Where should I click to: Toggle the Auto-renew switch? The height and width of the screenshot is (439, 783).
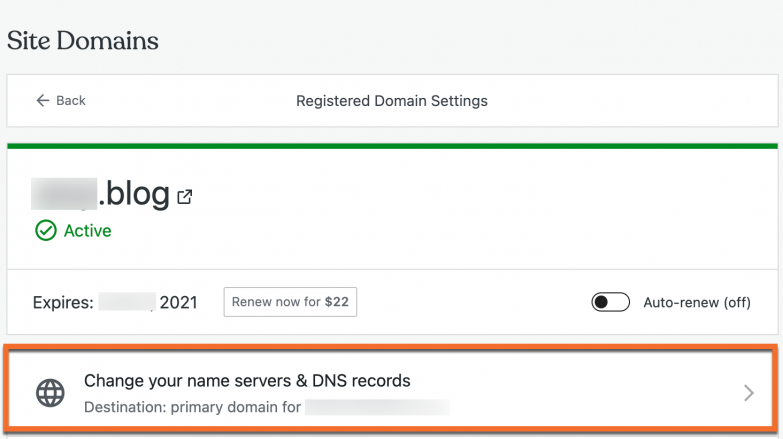[x=610, y=302]
